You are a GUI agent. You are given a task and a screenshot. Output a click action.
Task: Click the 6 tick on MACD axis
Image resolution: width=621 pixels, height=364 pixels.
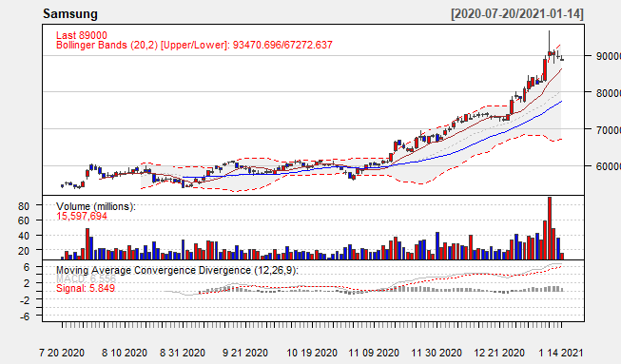click(27, 267)
